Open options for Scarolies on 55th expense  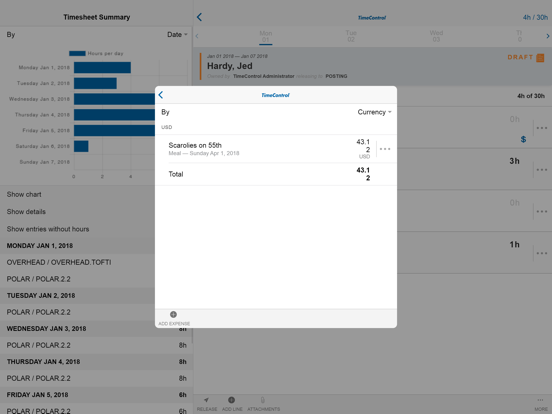click(x=385, y=149)
